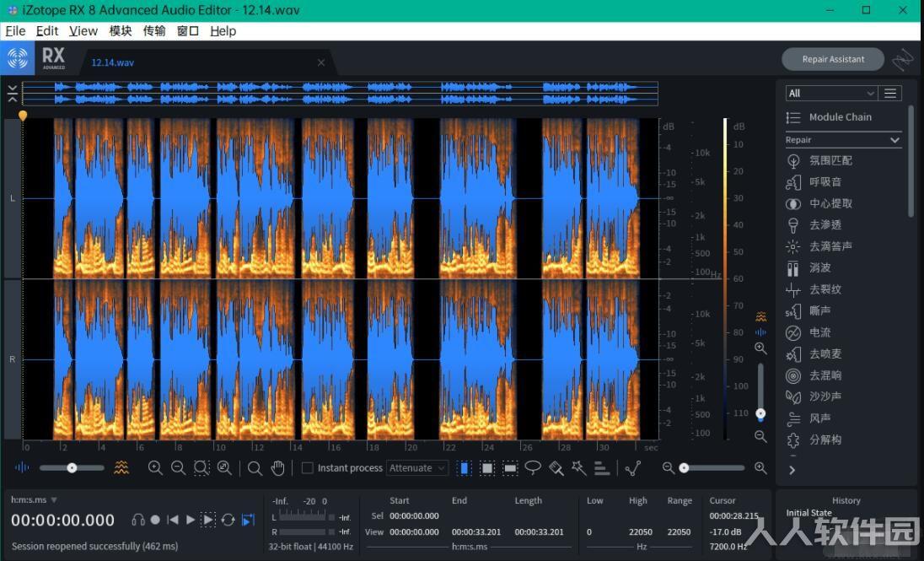The width and height of the screenshot is (924, 561).
Task: Select the Lasso selection tool
Action: tap(533, 468)
